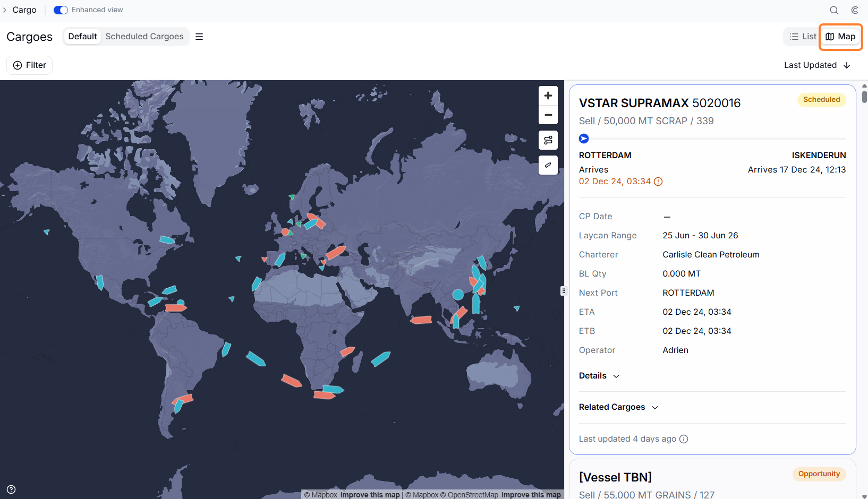868x499 pixels.
Task: Switch to List view
Action: (x=803, y=37)
